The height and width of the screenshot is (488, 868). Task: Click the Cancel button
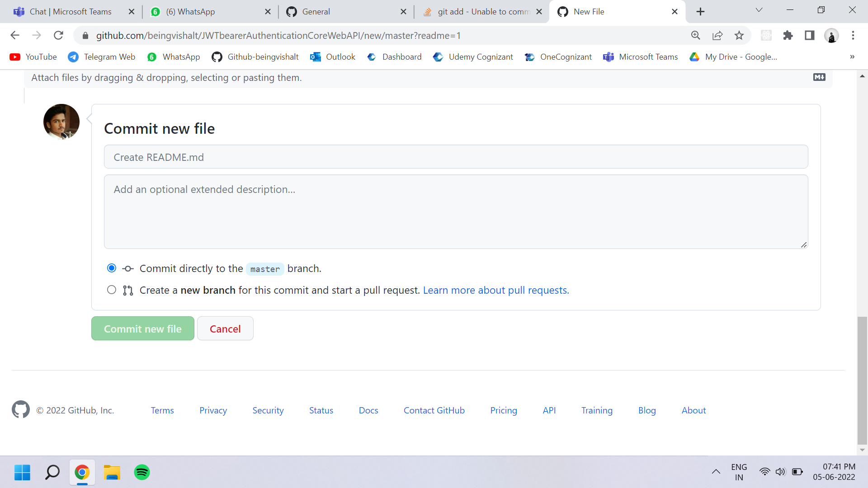click(225, 328)
